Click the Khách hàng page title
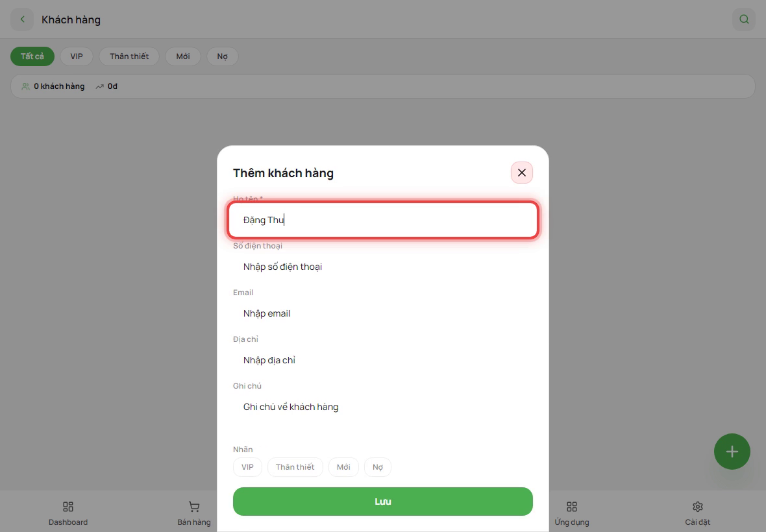Image resolution: width=766 pixels, height=532 pixels. [71, 19]
